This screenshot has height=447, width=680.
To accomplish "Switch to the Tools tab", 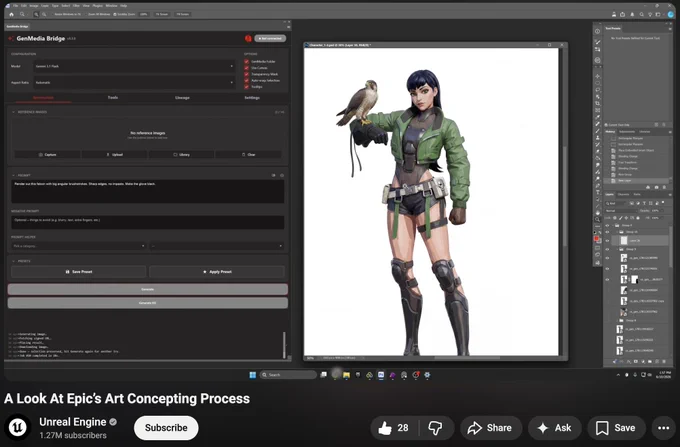I will 113,98.
